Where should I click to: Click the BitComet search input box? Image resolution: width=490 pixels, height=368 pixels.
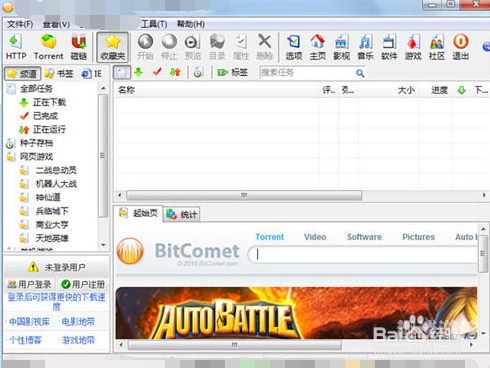[363, 255]
